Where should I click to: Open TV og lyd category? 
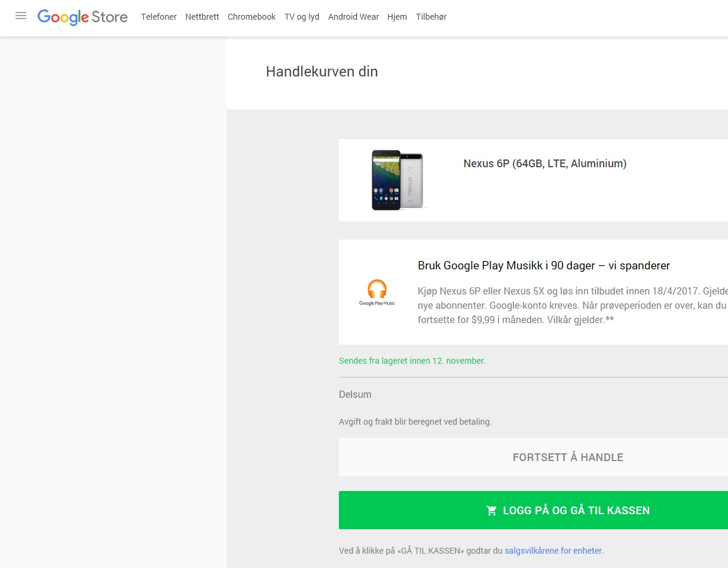[x=302, y=17]
